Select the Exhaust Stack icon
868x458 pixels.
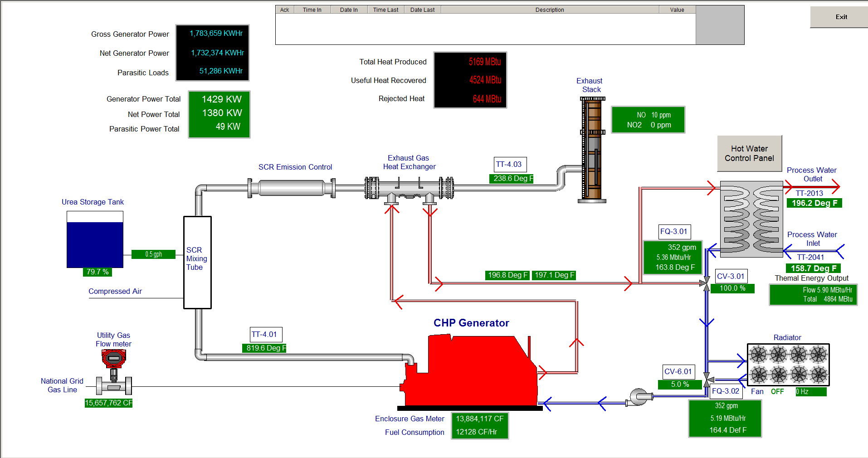(592, 150)
